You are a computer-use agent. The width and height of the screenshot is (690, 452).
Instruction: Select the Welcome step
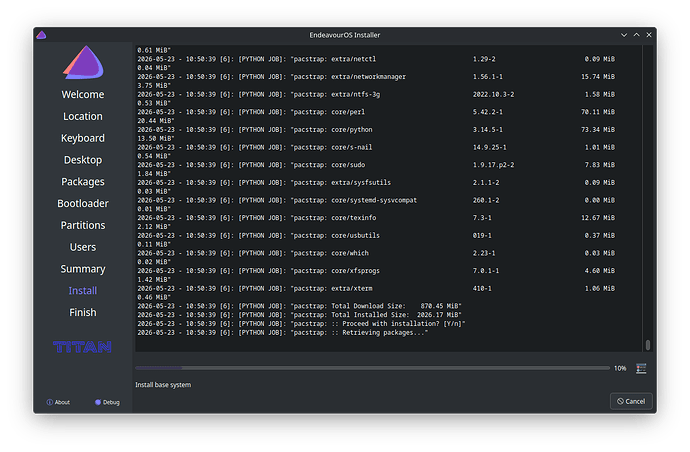coord(83,95)
